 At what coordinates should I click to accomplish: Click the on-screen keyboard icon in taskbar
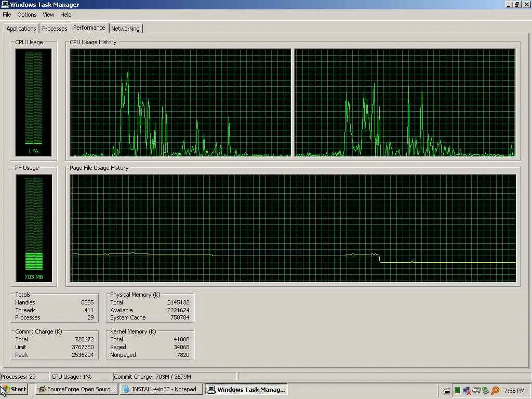pyautogui.click(x=447, y=391)
